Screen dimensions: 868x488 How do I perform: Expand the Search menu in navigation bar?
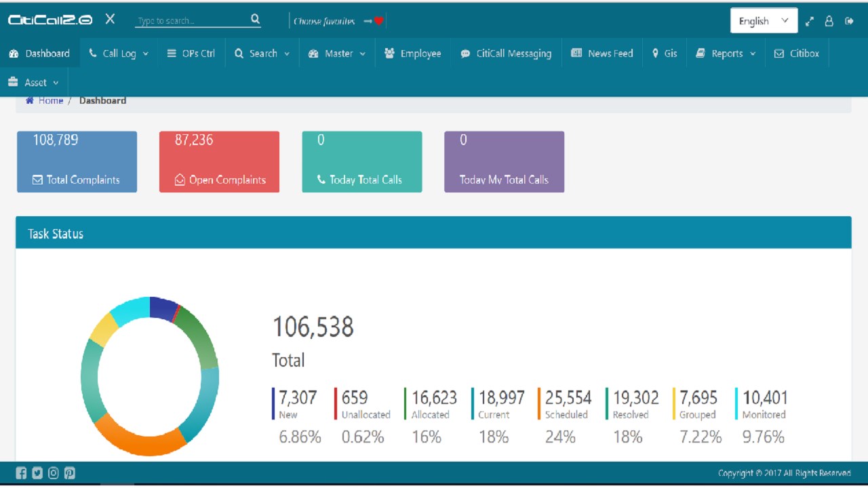262,54
